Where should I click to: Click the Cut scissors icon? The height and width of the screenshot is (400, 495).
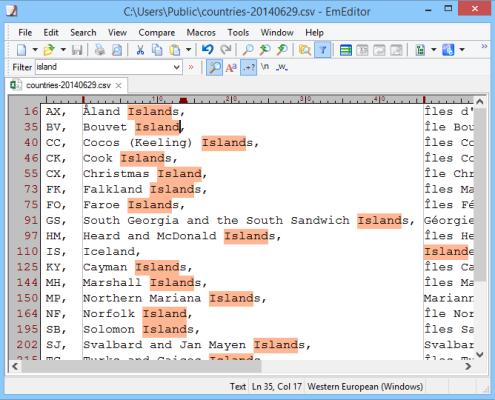click(140, 50)
